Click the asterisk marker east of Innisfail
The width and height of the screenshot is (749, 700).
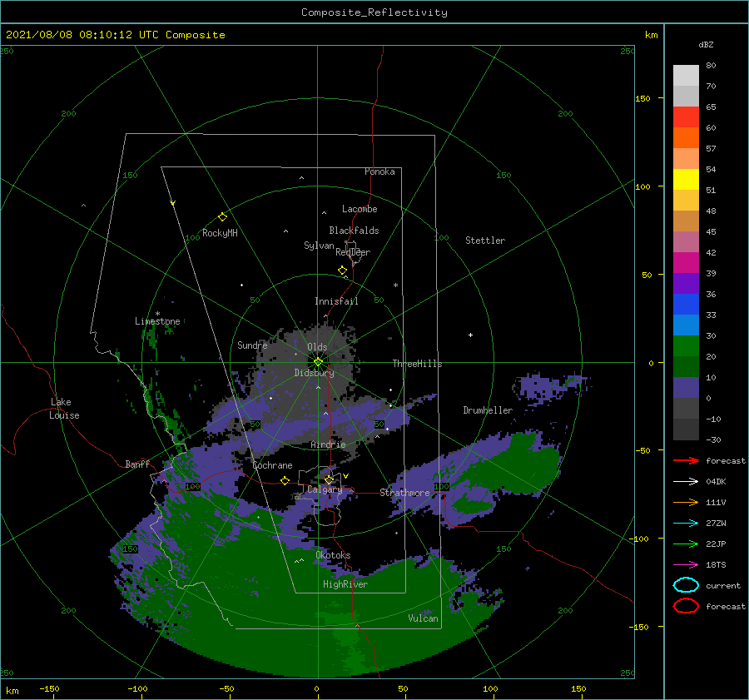pyautogui.click(x=395, y=285)
